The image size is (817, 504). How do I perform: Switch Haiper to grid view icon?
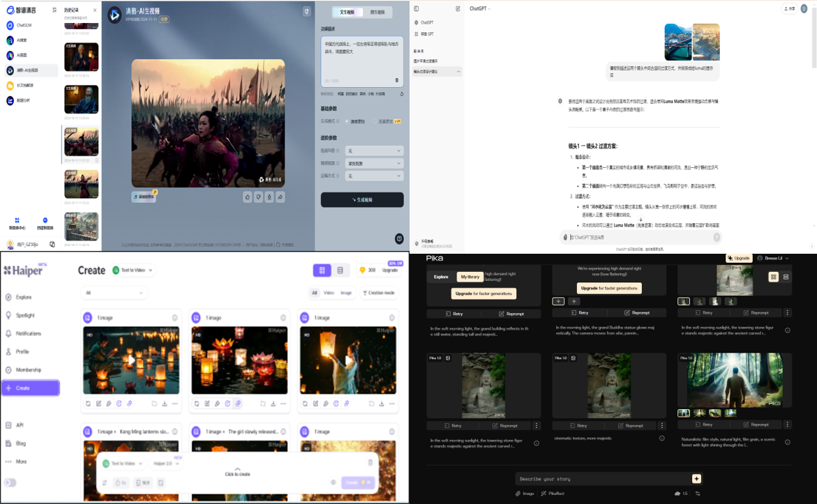click(x=322, y=270)
